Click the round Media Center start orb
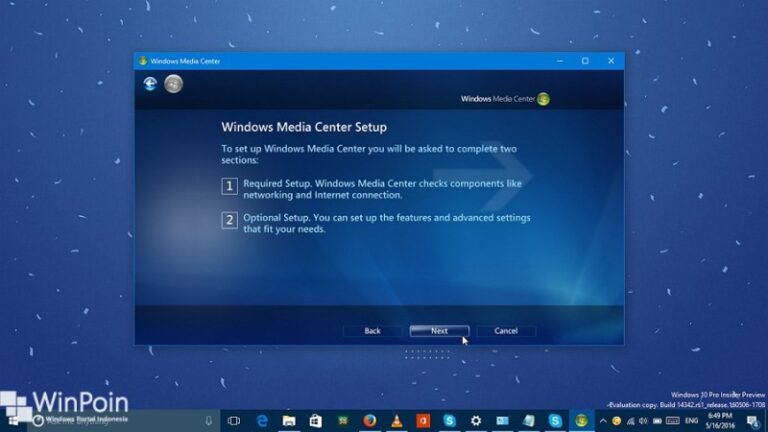The image size is (768, 432). tap(173, 84)
